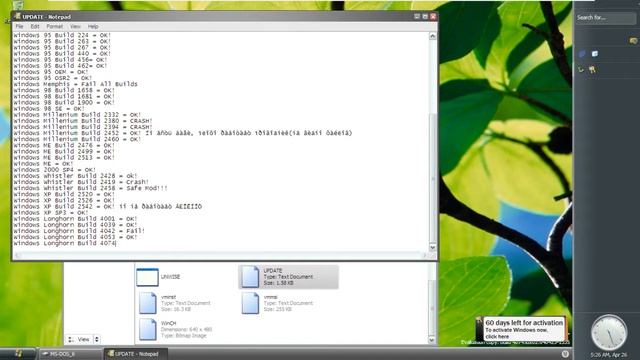Click the white window icon in sidebar
The width and height of the screenshot is (640, 360).
(x=595, y=53)
